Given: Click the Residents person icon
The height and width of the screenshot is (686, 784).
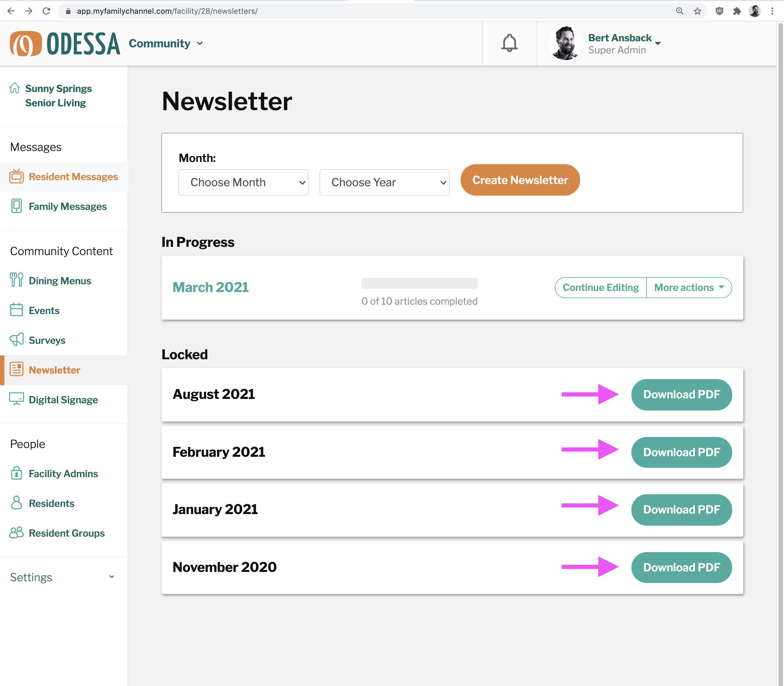Looking at the screenshot, I should point(17,503).
